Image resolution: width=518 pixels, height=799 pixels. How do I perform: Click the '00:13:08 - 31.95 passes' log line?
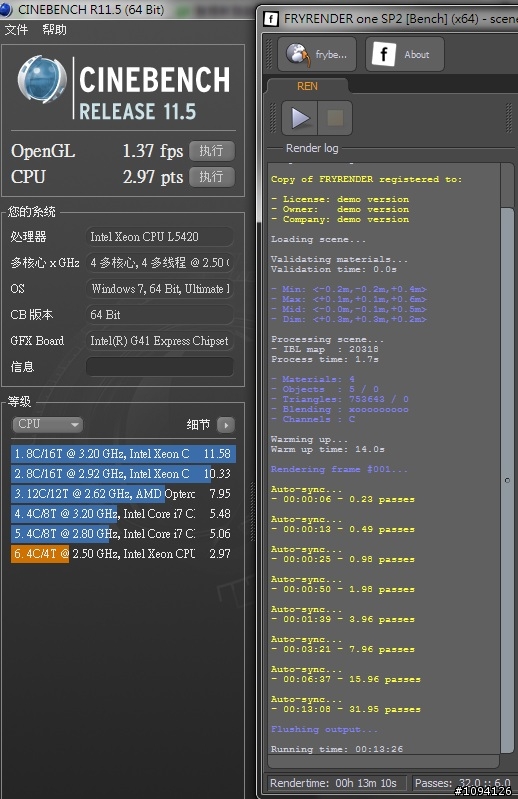(x=346, y=709)
